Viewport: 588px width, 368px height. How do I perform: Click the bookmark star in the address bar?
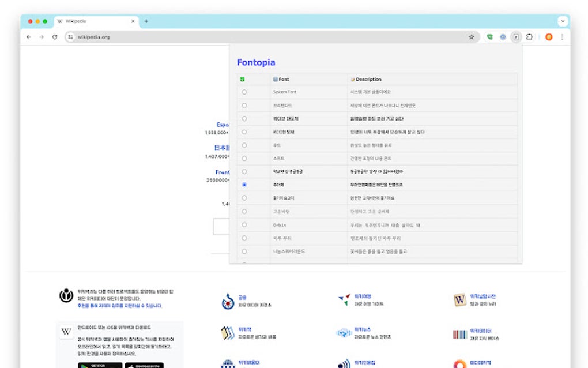click(472, 36)
